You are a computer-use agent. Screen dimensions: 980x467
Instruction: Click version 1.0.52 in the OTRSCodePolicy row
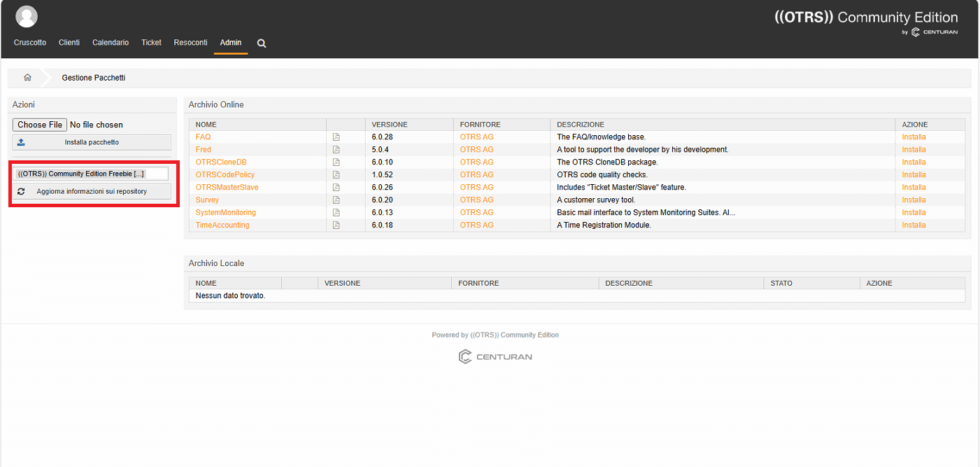(383, 175)
